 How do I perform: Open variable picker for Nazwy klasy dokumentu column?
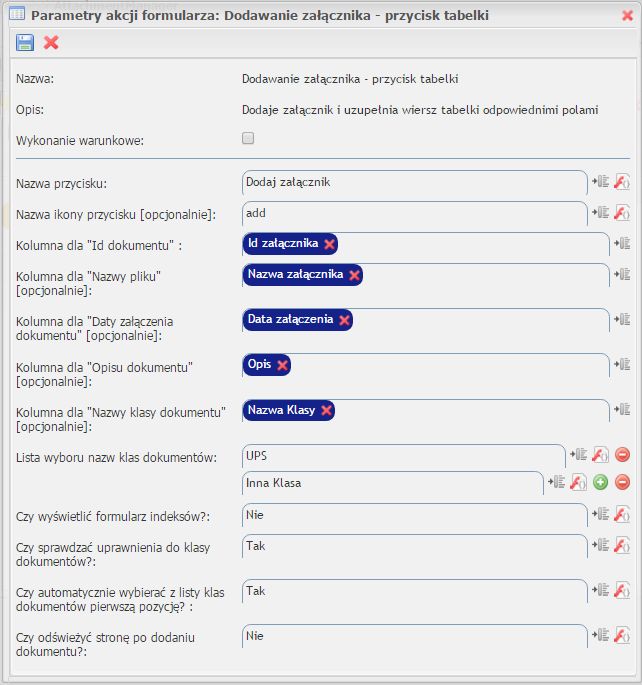[622, 409]
